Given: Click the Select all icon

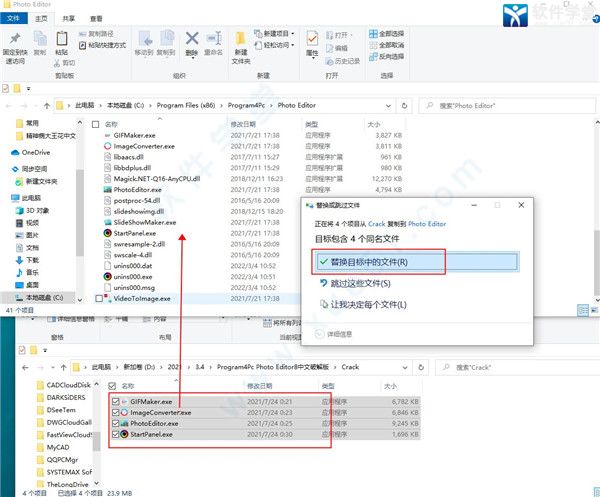Looking at the screenshot, I should (x=373, y=34).
